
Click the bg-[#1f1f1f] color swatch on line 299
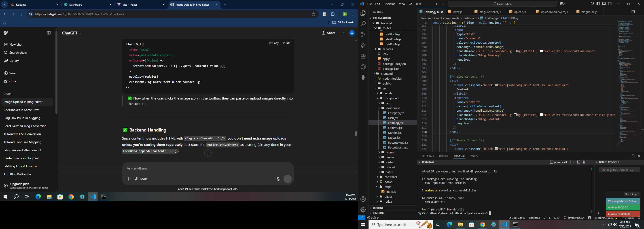515,51
